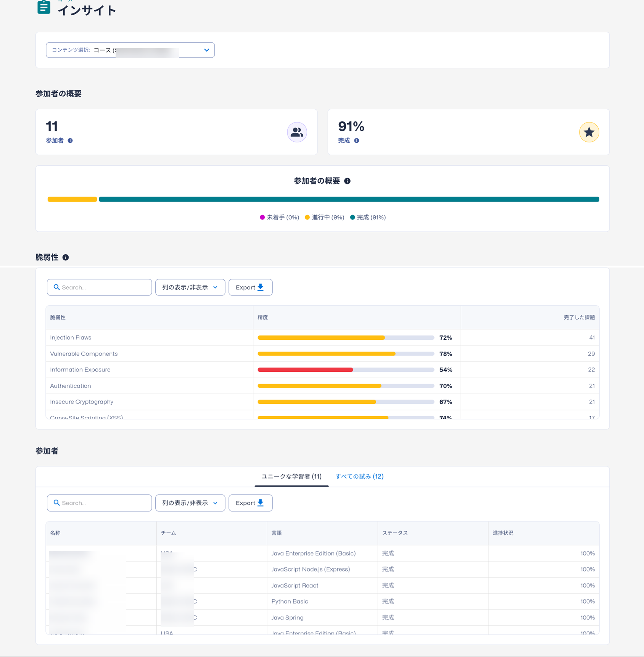This screenshot has width=644, height=657.
Task: Click the search magnifier icon in the vulnerability table
Action: coord(57,287)
